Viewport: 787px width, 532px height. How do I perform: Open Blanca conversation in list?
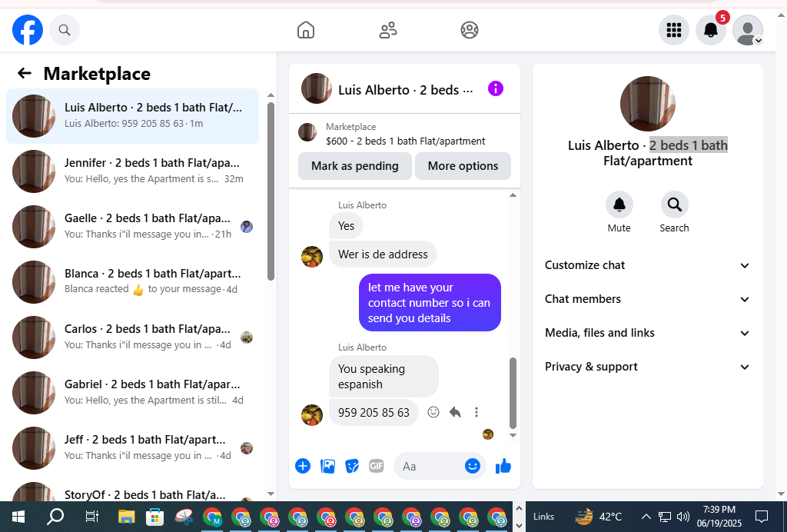[132, 281]
